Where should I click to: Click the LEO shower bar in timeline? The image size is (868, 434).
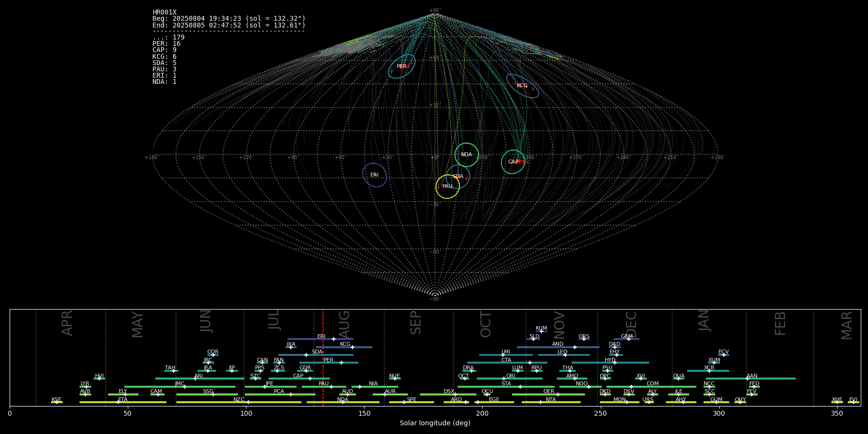point(564,355)
